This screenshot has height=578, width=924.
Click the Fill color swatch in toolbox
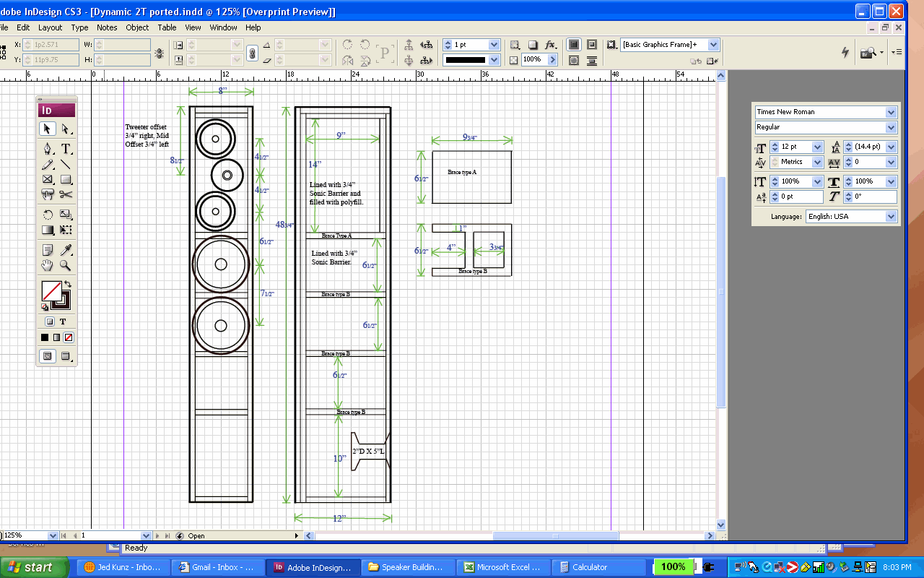51,290
